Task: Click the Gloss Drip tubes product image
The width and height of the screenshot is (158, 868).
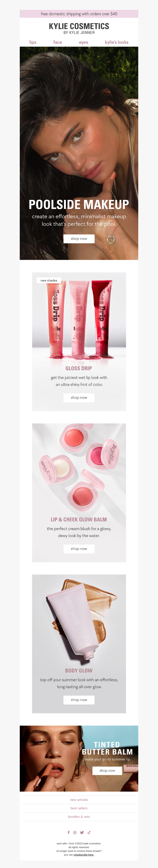Action: click(79, 318)
